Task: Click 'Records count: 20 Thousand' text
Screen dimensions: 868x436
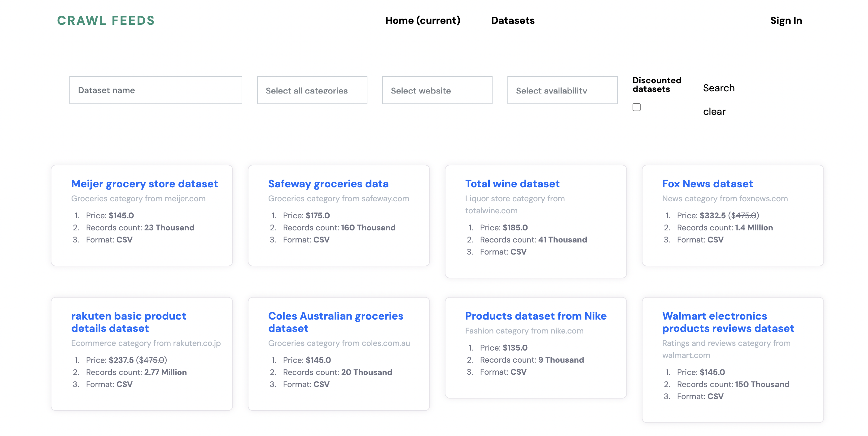Action: click(337, 372)
